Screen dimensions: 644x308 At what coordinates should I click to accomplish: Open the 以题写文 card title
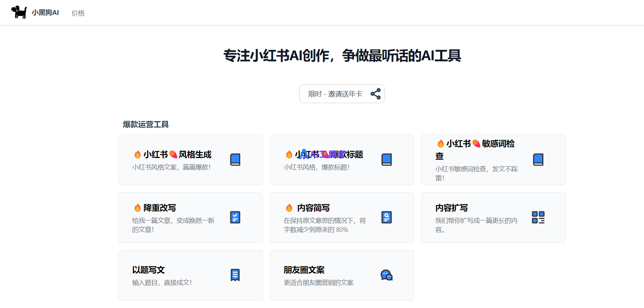click(x=148, y=270)
